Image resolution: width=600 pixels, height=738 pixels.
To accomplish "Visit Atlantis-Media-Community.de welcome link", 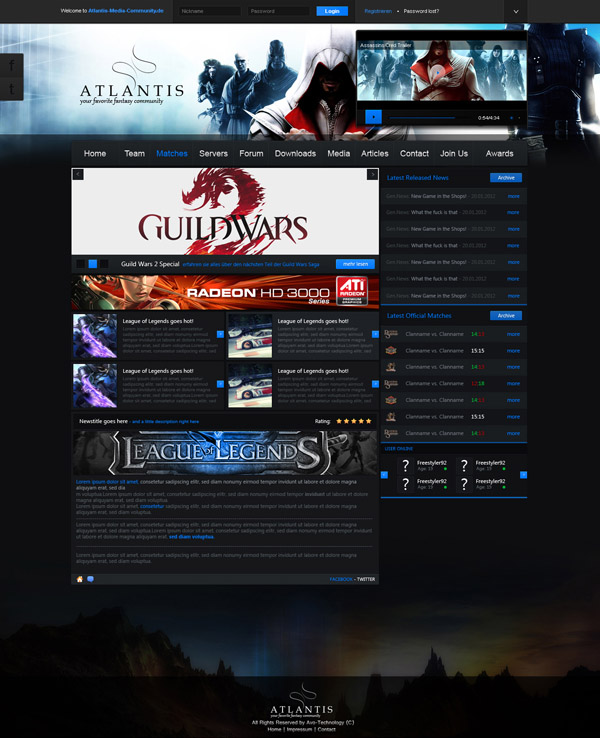I will (x=126, y=10).
